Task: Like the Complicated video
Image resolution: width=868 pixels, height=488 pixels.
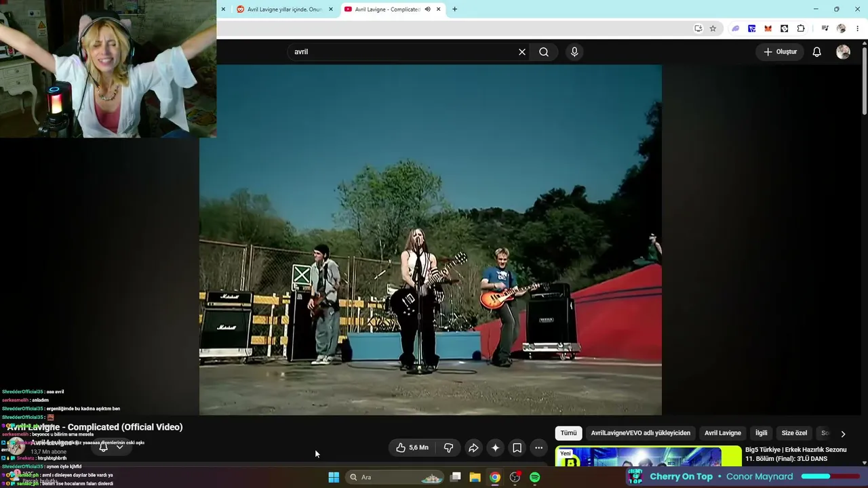Action: click(412, 447)
